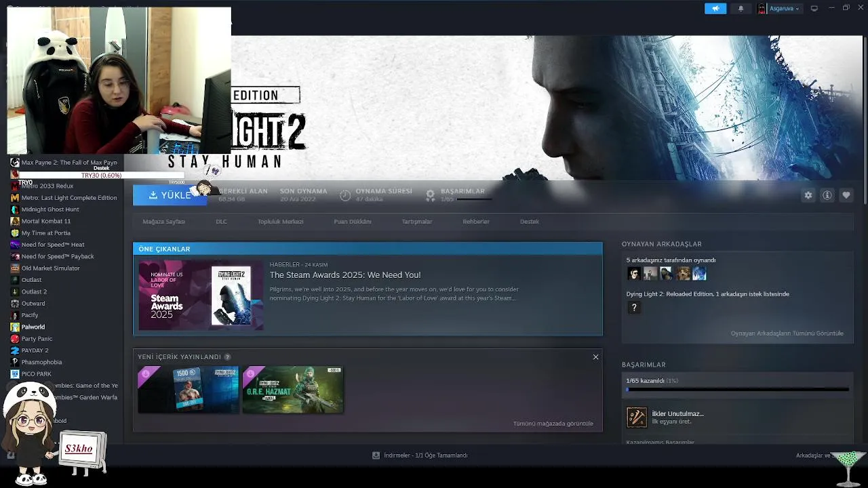Click the Phasmophobia game icon
This screenshot has width=868, height=488.
(x=15, y=362)
